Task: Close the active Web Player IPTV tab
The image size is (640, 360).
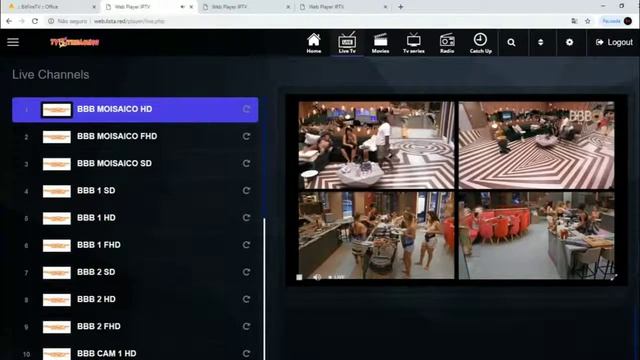Action: [x=191, y=7]
